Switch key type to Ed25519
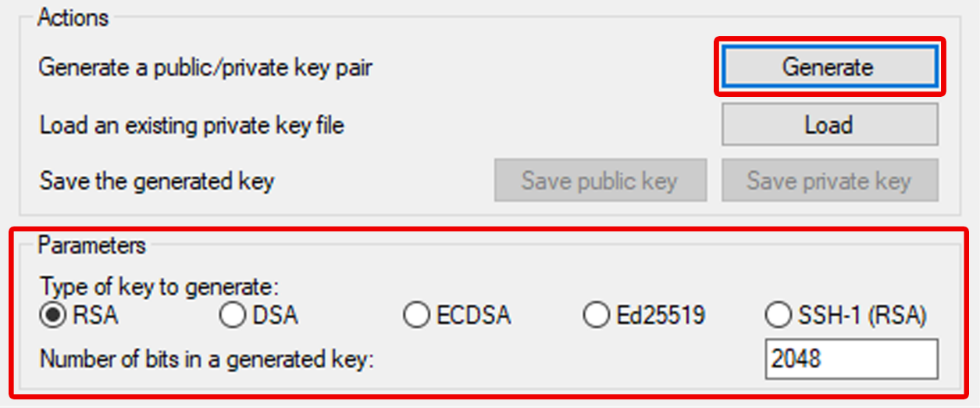Image resolution: width=980 pixels, height=408 pixels. click(597, 316)
